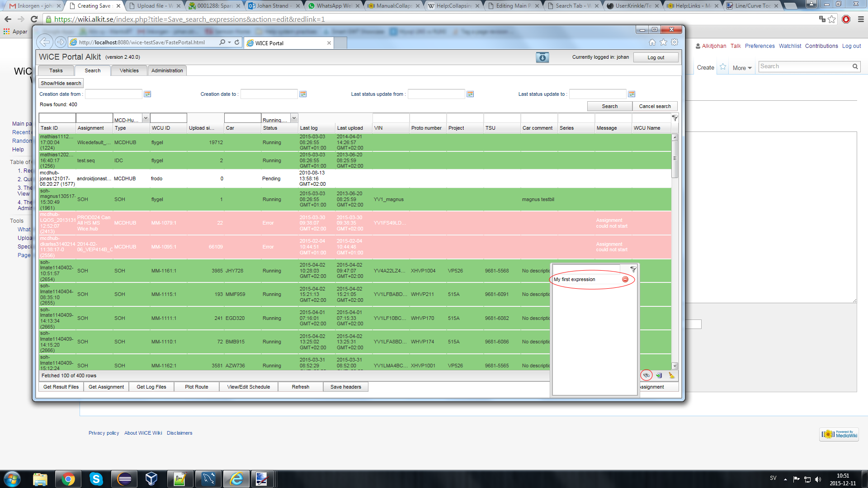
Task: Click the funnel icon in expressions popup
Action: tap(633, 269)
